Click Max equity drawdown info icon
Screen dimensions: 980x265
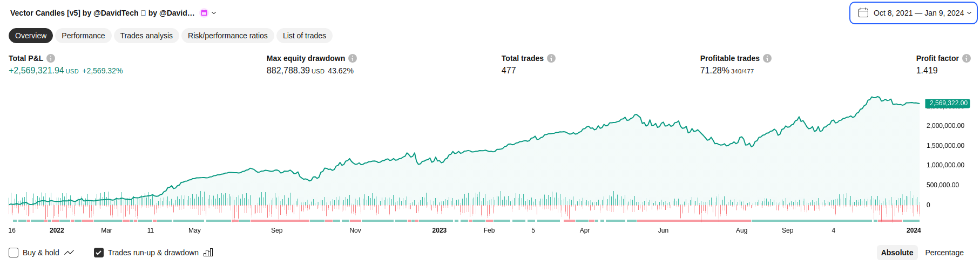click(x=353, y=58)
